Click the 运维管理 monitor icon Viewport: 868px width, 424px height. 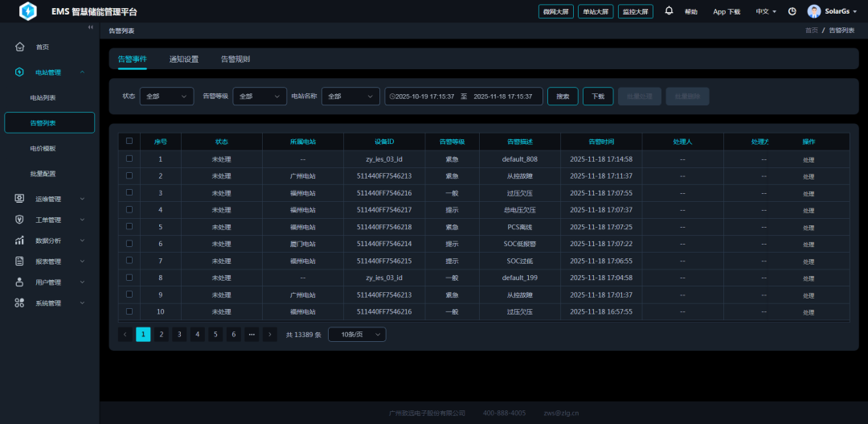pos(20,199)
